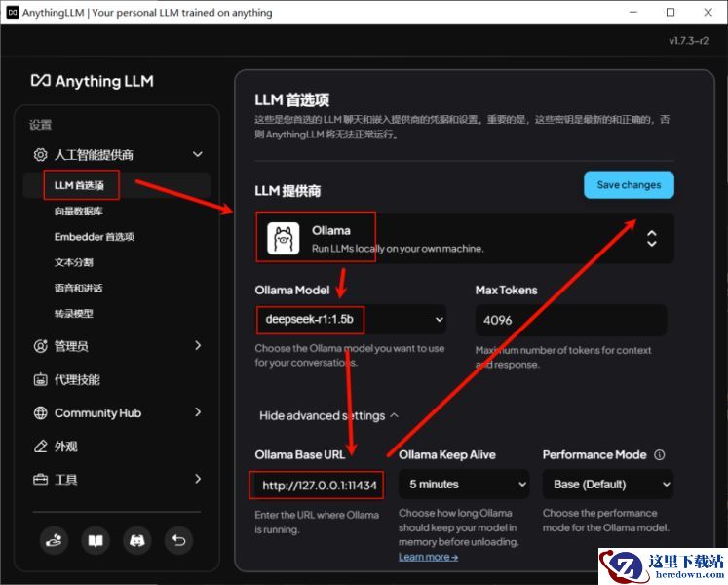Open the Discord community icon

coord(136,539)
